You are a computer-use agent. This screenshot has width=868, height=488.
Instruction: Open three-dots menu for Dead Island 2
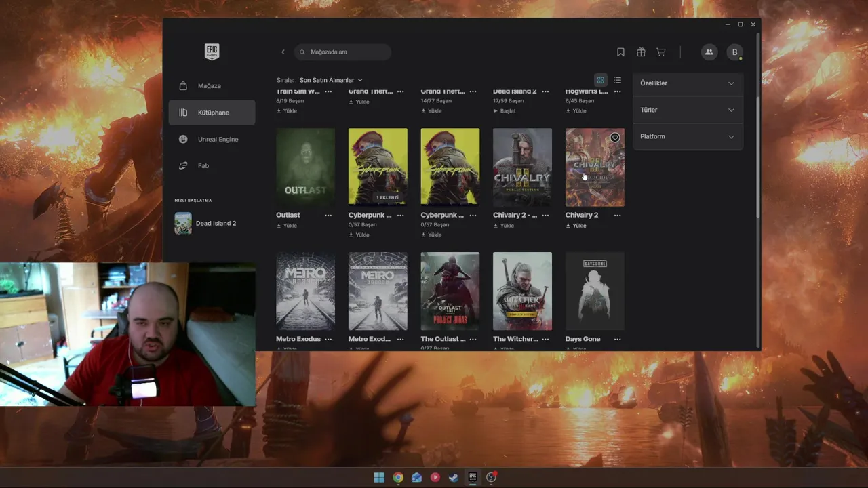(545, 91)
